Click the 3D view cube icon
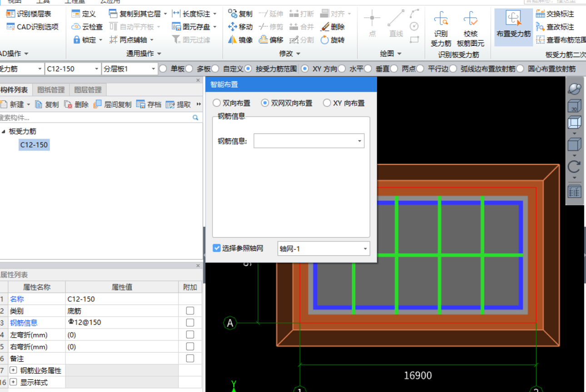The width and height of the screenshot is (586, 392). 575,106
